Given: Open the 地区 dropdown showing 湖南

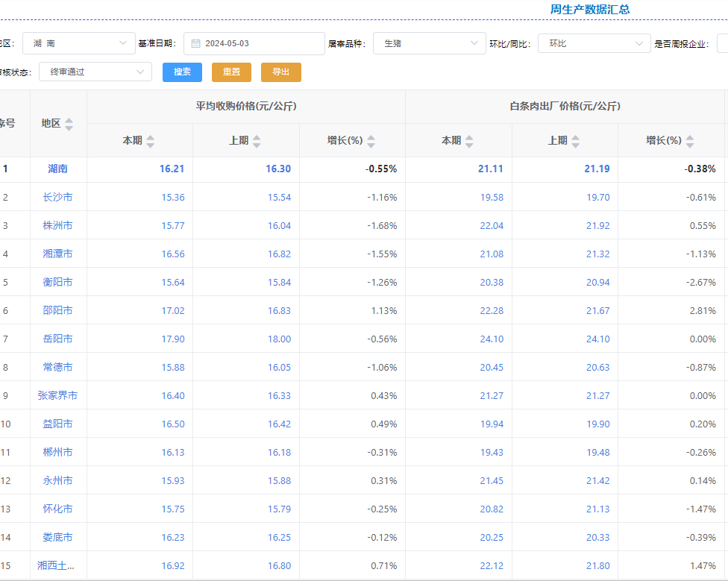Looking at the screenshot, I should coord(78,43).
